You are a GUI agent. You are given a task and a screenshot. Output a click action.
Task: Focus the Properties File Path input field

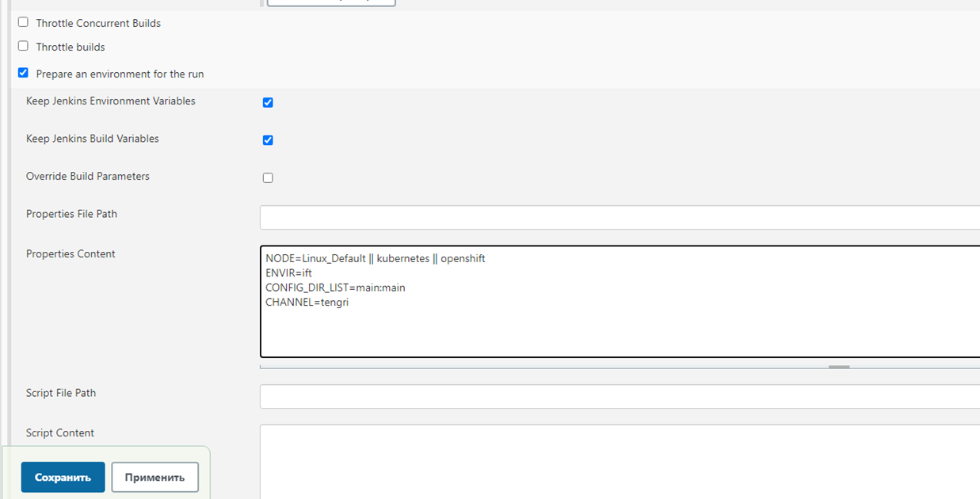click(618, 218)
